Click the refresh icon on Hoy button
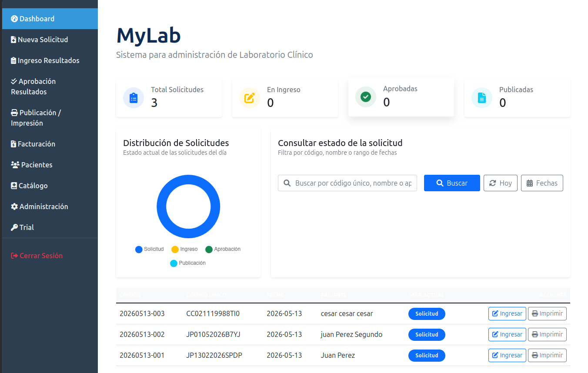588x373 pixels. click(x=493, y=183)
